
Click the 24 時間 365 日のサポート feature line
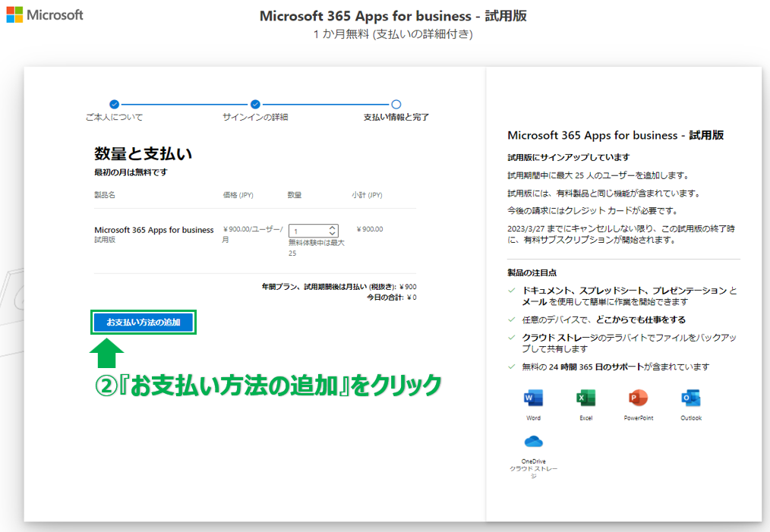[615, 367]
